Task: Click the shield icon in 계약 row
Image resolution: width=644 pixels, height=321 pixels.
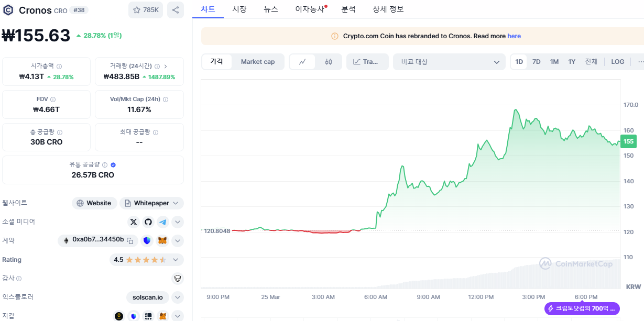Action: tap(147, 241)
